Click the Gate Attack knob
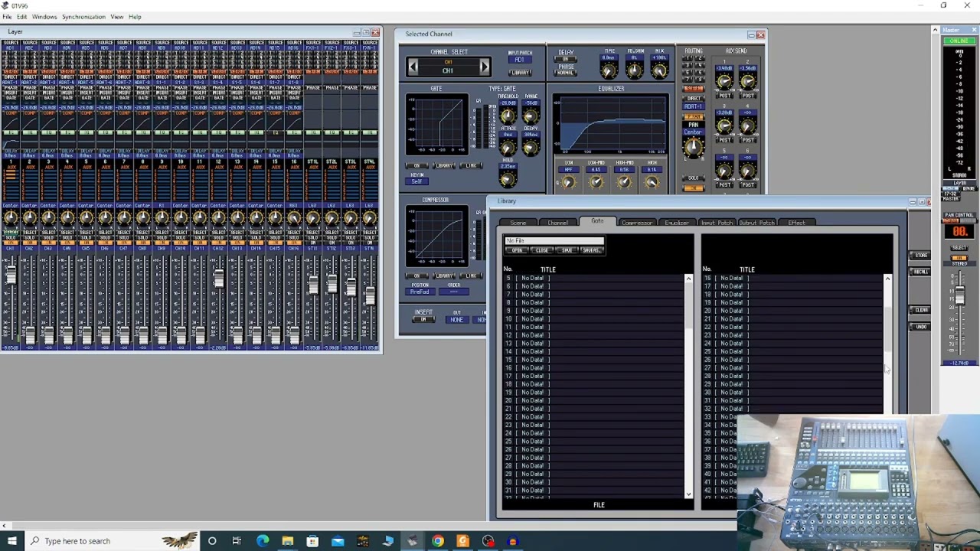980x551 pixels. tap(508, 147)
